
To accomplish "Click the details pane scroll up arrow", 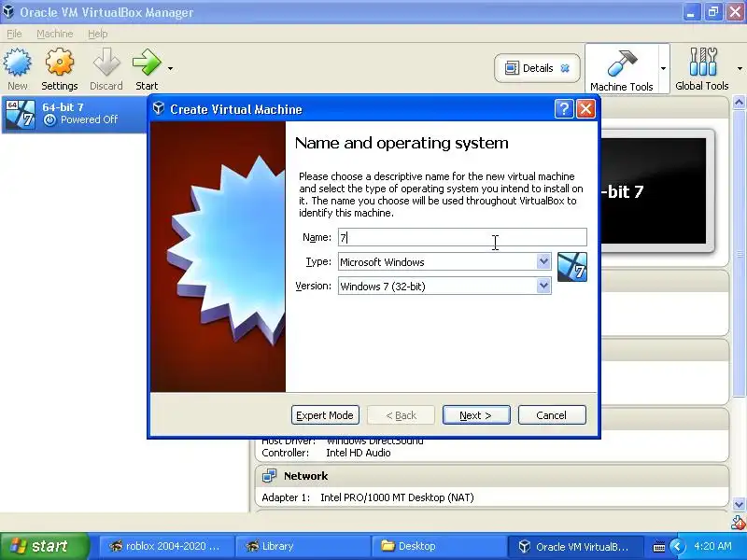I will tap(739, 102).
